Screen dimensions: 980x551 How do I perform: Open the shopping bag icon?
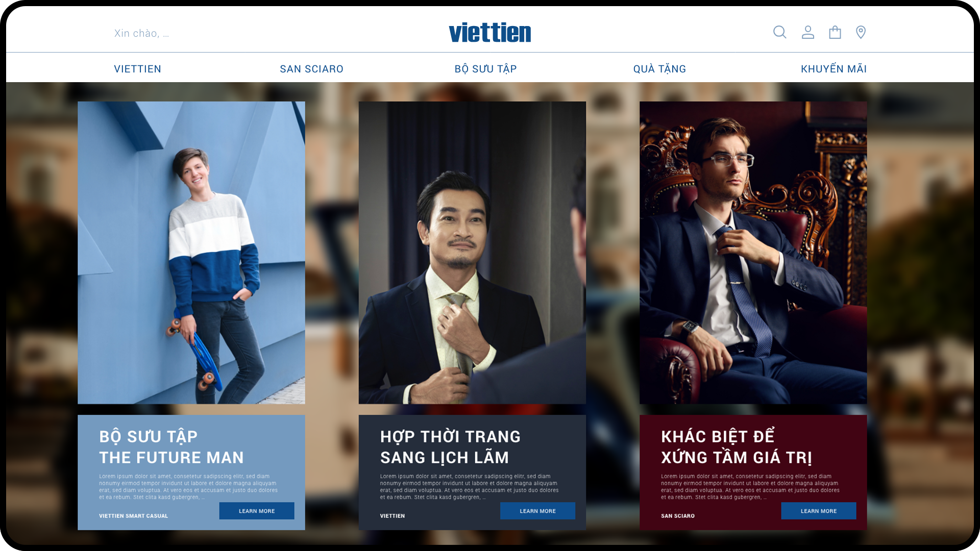point(835,32)
